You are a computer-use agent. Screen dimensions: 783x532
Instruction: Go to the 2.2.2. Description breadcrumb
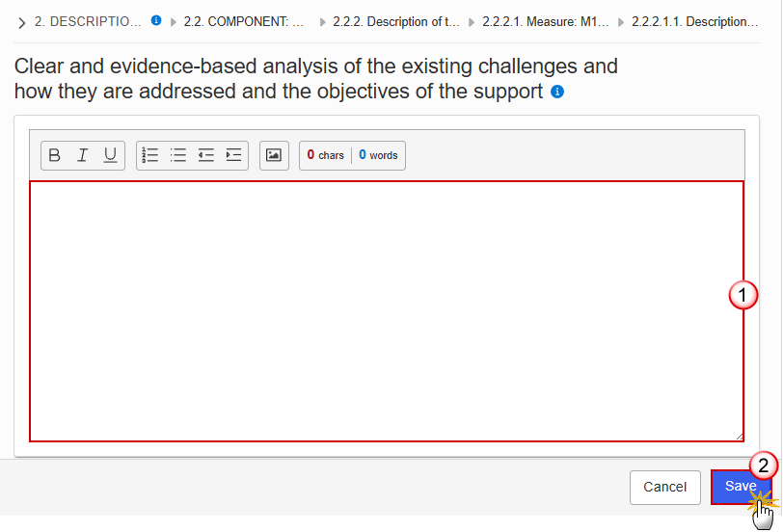tap(396, 22)
